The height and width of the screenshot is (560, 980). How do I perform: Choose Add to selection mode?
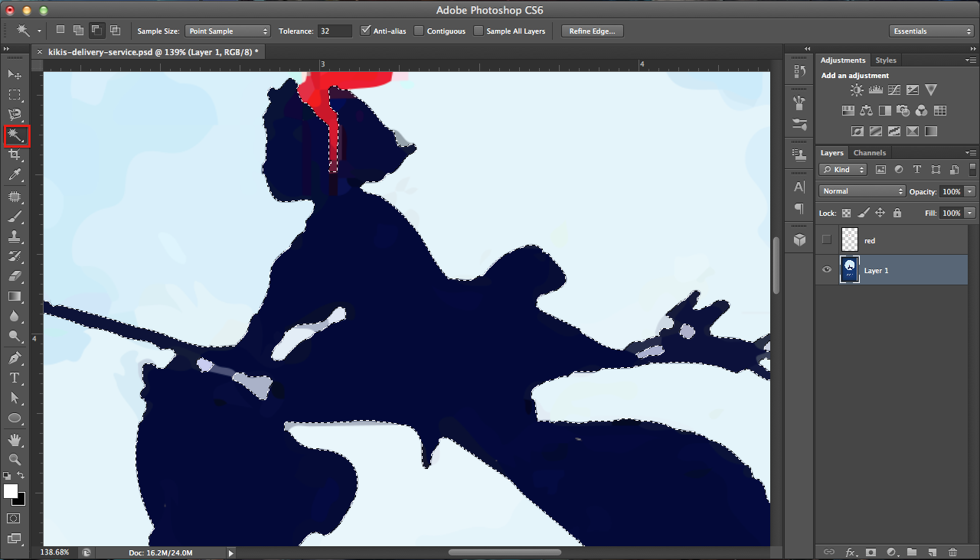[78, 31]
